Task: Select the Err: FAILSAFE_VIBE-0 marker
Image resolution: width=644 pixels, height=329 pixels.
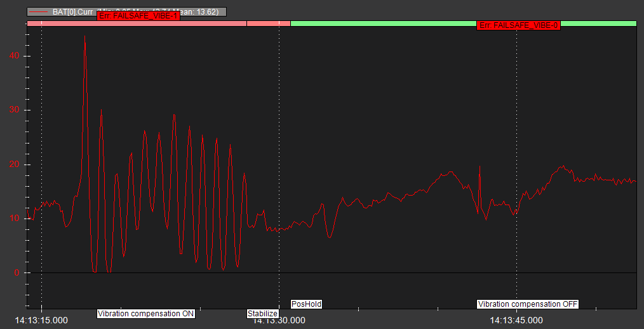Action: tap(518, 25)
